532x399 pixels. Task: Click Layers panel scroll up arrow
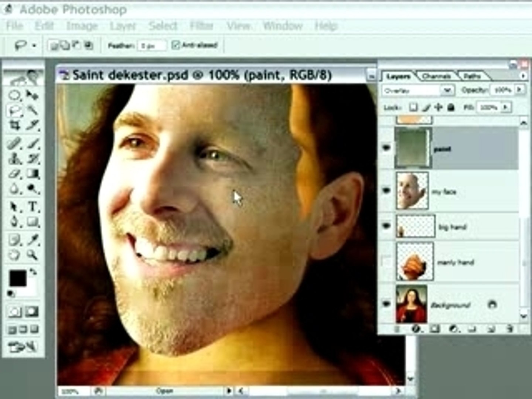(524, 123)
